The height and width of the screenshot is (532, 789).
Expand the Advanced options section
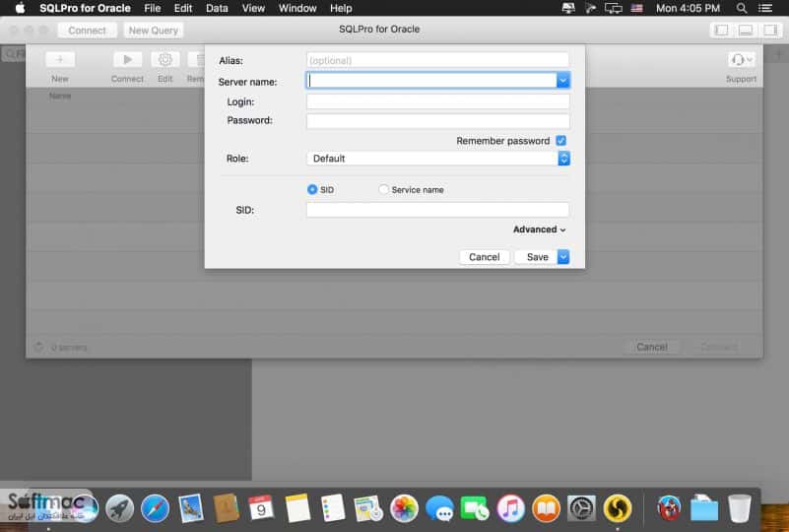pyautogui.click(x=539, y=230)
